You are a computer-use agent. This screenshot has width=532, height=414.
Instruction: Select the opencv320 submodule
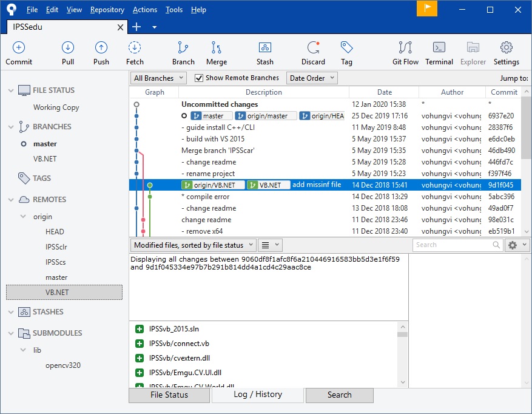tap(62, 365)
